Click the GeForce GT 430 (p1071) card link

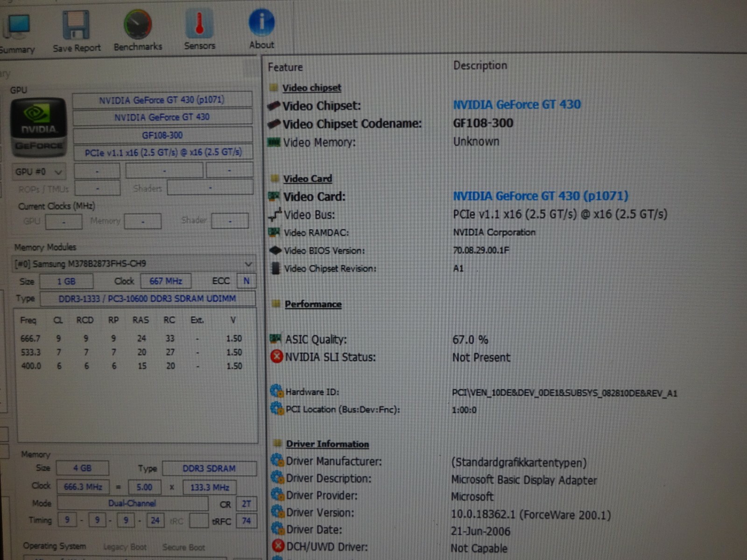pyautogui.click(x=541, y=196)
